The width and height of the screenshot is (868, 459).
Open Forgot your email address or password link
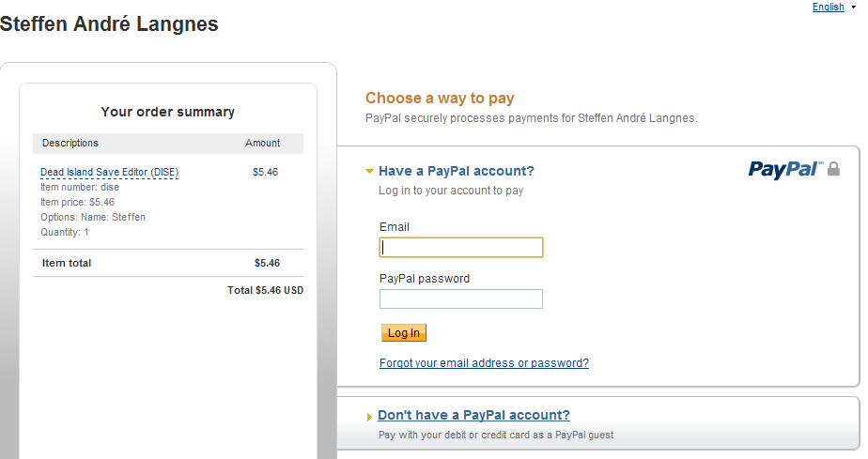tap(484, 363)
